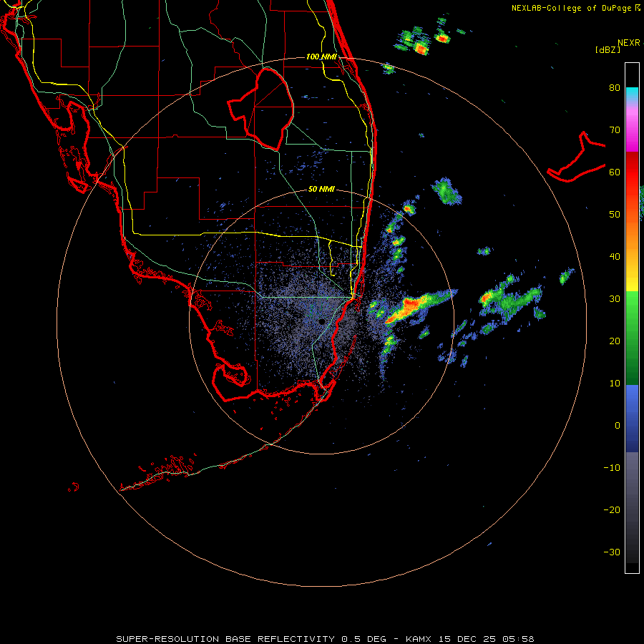Screen dimensions: 644x644
Task: Click the 50 value on dBZ scale
Action: point(615,215)
